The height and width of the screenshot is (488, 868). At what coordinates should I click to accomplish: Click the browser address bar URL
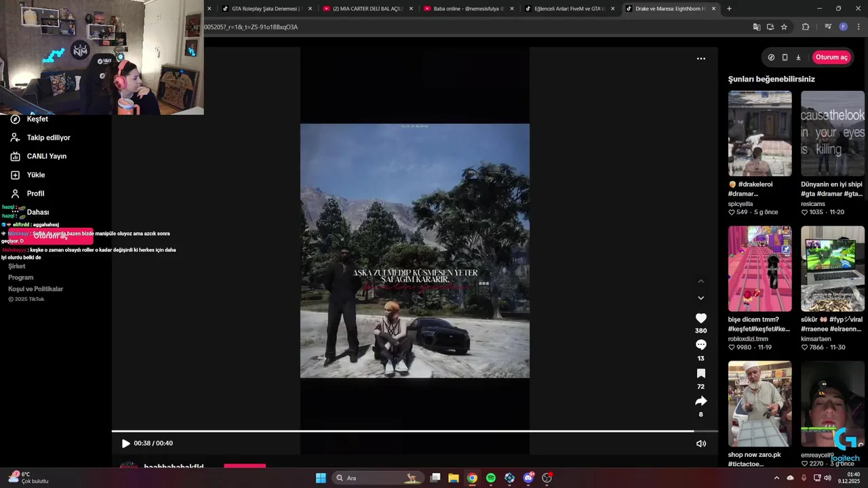coord(251,27)
